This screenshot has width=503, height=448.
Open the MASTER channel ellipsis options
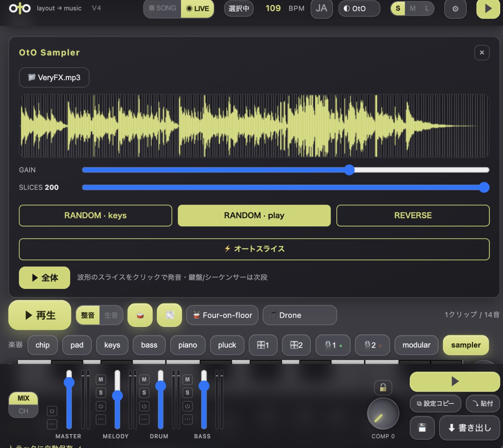52,424
